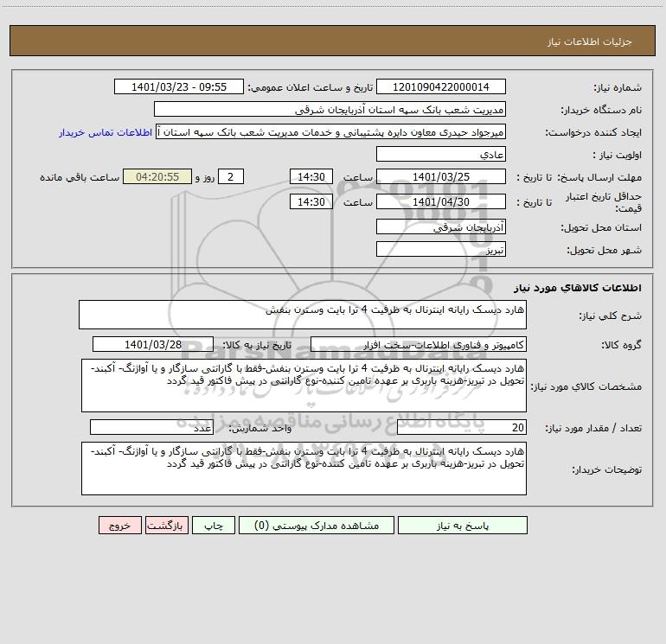Click the مشخصات کالای مورد نیاز text area
Image resolution: width=666 pixels, height=644 pixels.
(x=304, y=386)
